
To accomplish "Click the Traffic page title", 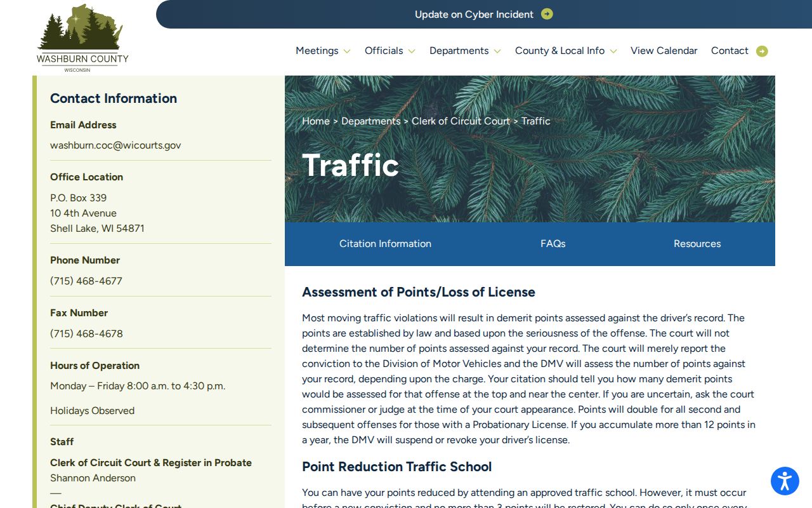I will 351,165.
